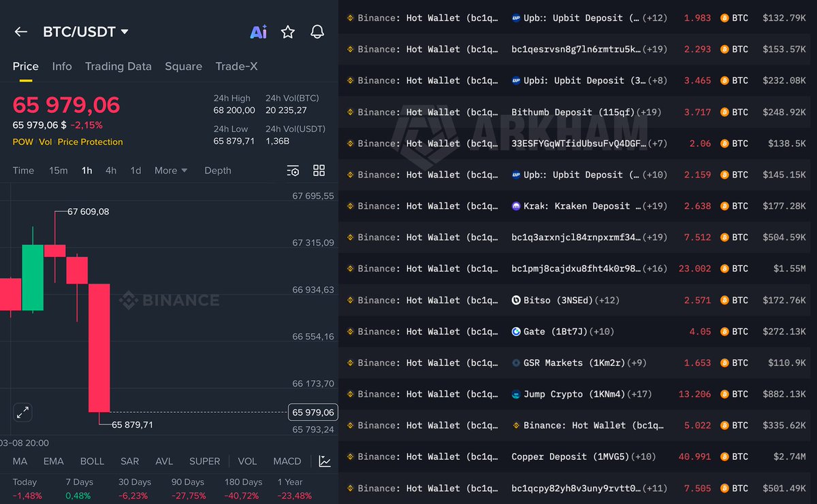Select the 1h chart interval
This screenshot has width=817, height=504.
click(x=86, y=171)
